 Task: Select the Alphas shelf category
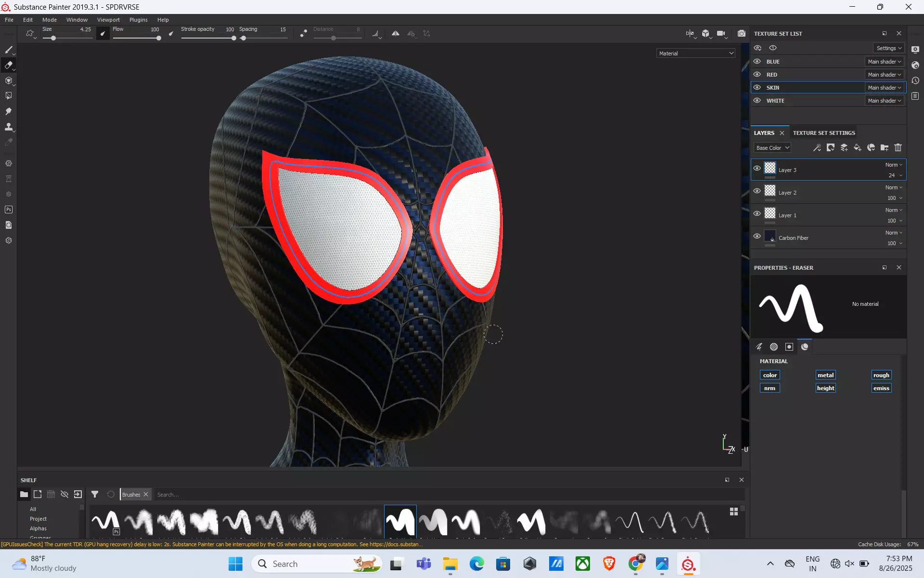click(38, 528)
